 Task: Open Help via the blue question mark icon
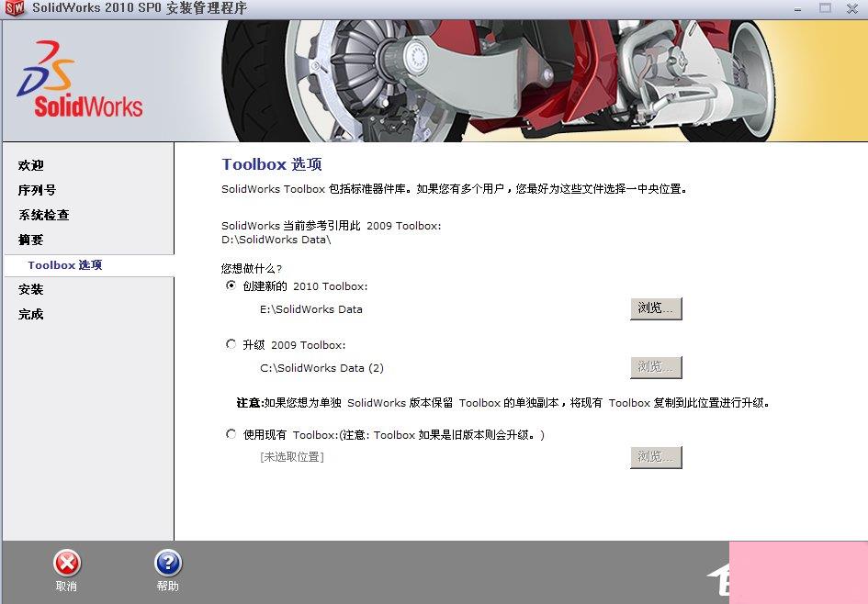click(168, 564)
